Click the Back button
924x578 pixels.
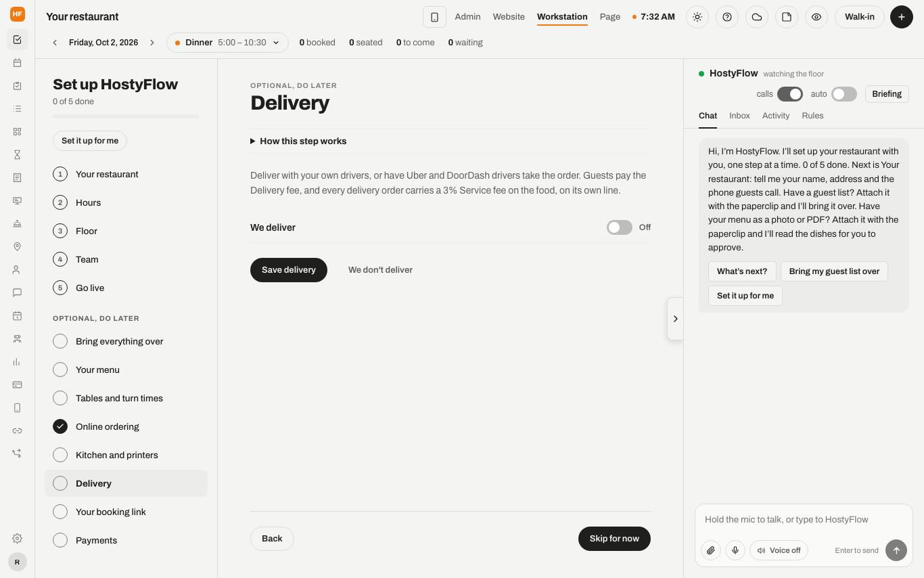pyautogui.click(x=272, y=539)
